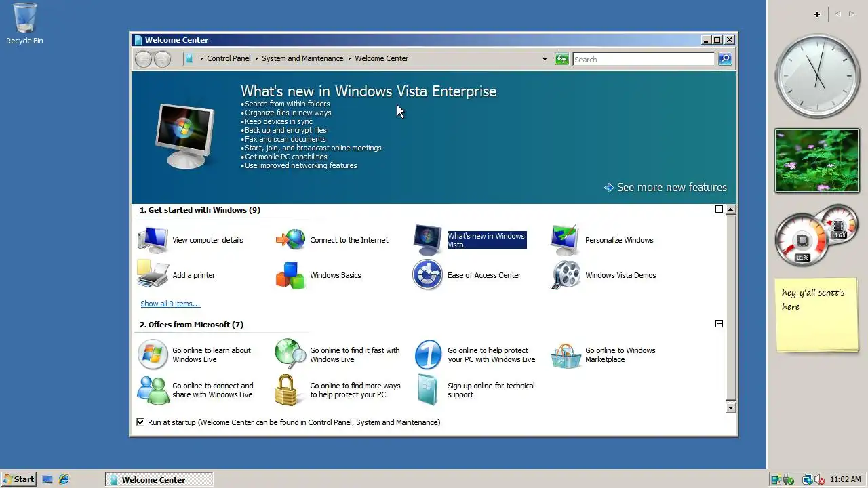
Task: Expand the System and Maintenance breadcrumb arrow
Action: coord(349,59)
